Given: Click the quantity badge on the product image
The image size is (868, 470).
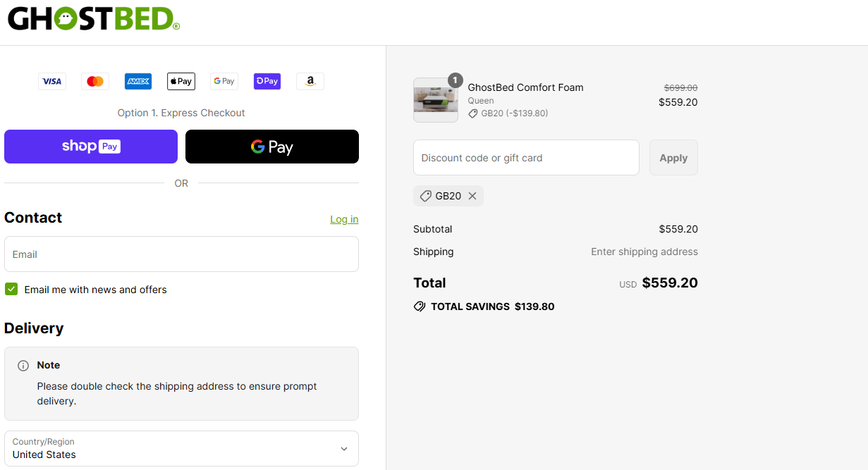Looking at the screenshot, I should click(456, 80).
